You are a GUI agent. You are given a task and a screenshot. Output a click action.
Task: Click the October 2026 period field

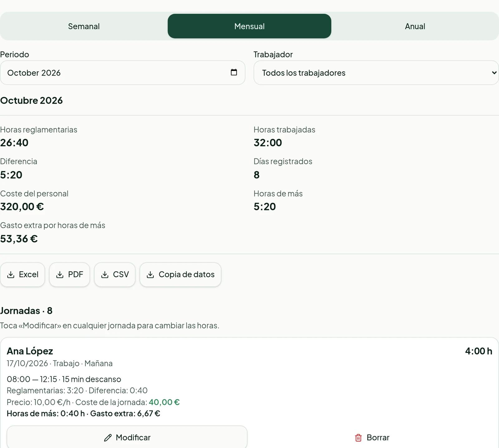pos(123,73)
